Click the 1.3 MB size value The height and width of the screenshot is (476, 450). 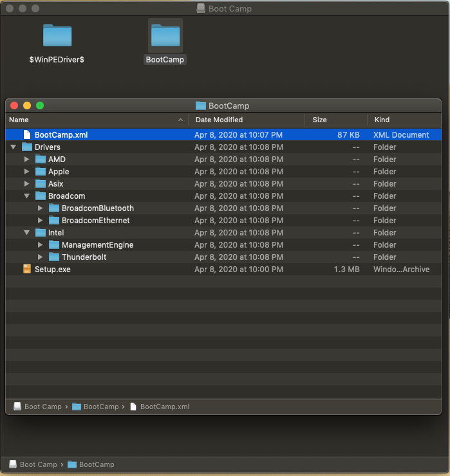point(347,270)
